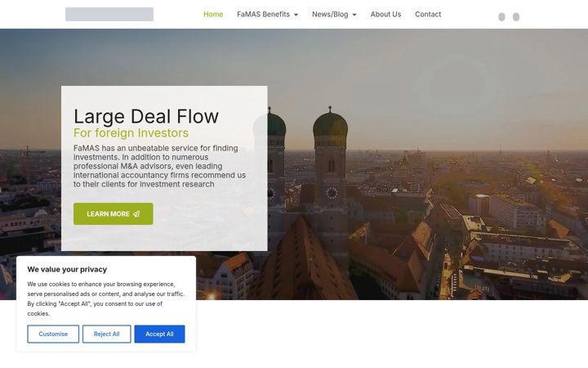Image resolution: width=588 pixels, height=368 pixels.
Task: Select the 'Large Deal Flow' heading
Action: [146, 116]
